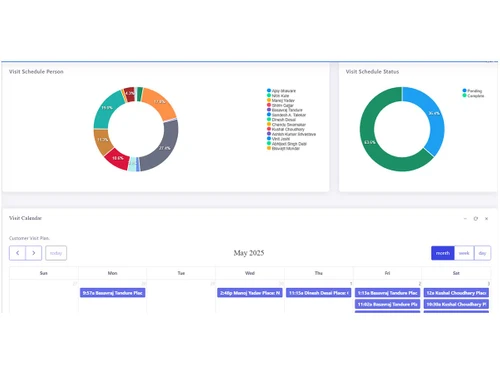
Task: Open the 2:48p Manoj Yadav event
Action: point(250,293)
